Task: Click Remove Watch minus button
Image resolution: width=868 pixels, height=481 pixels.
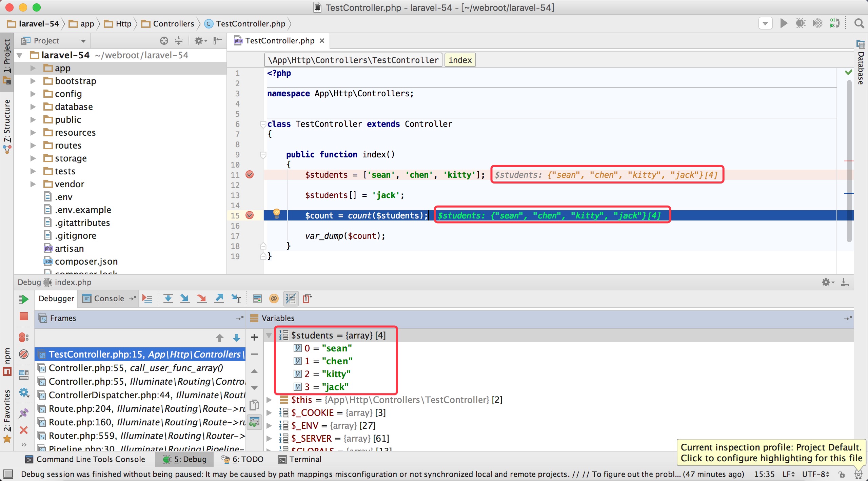Action: (254, 354)
